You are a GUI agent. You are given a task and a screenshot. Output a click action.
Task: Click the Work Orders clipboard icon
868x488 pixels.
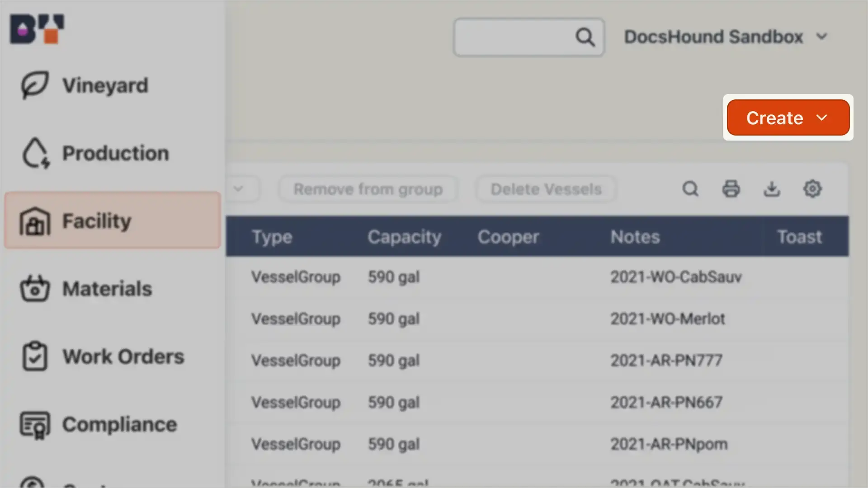(x=34, y=356)
